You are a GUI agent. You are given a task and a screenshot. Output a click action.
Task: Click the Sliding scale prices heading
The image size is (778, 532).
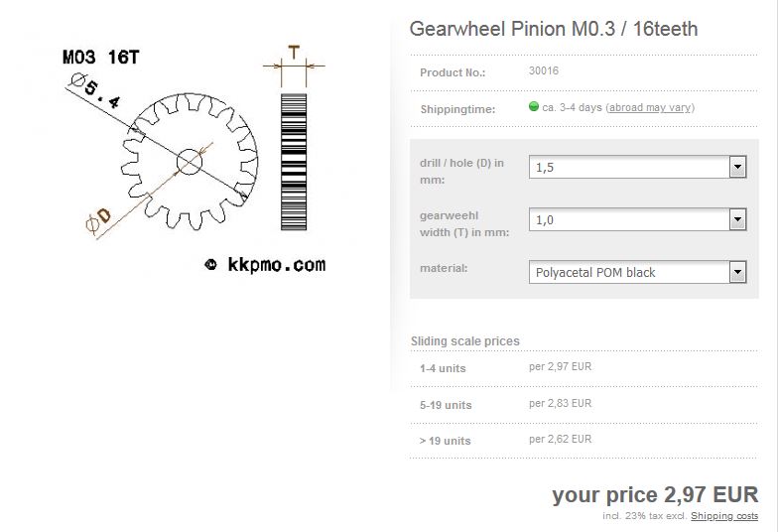464,341
